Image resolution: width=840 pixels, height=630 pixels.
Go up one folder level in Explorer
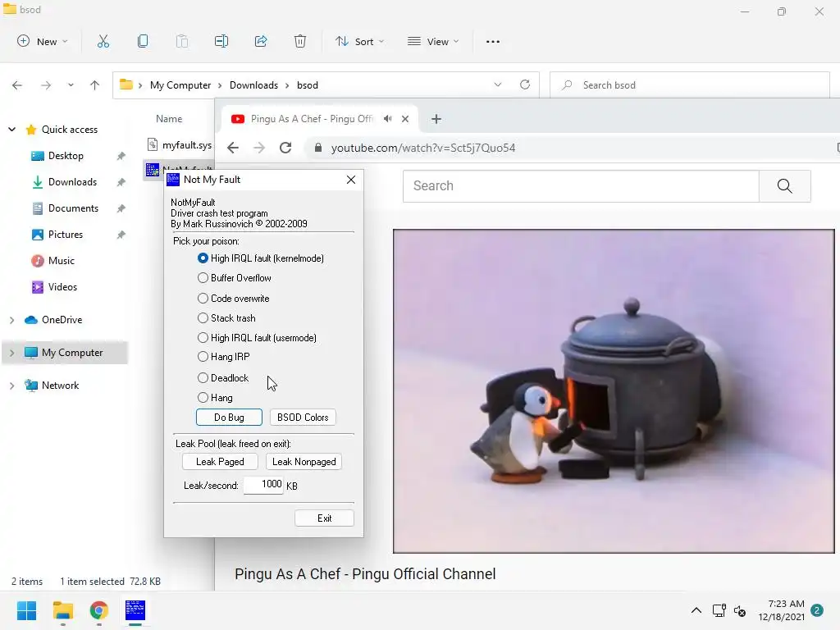[95, 85]
